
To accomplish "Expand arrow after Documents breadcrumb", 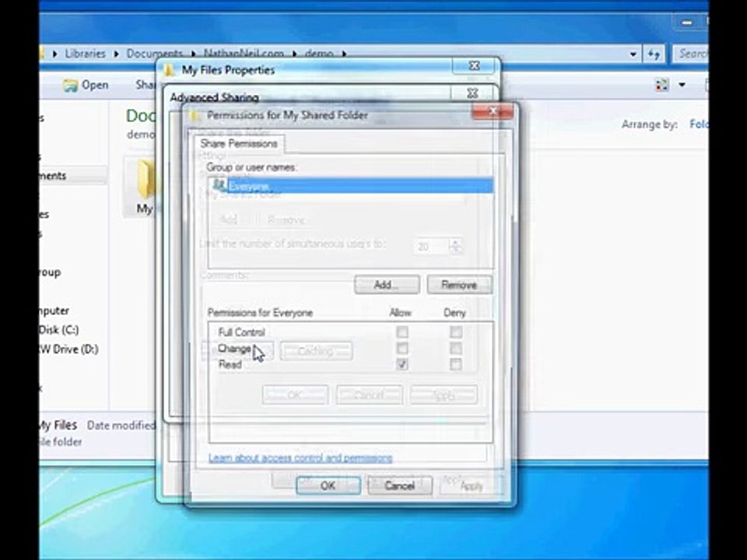I will [194, 54].
